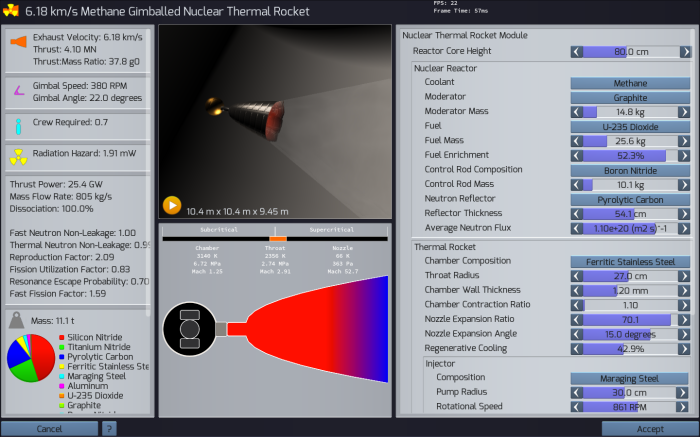Increase Reactor Core Height with right arrow
The image size is (700, 437).
click(x=684, y=51)
